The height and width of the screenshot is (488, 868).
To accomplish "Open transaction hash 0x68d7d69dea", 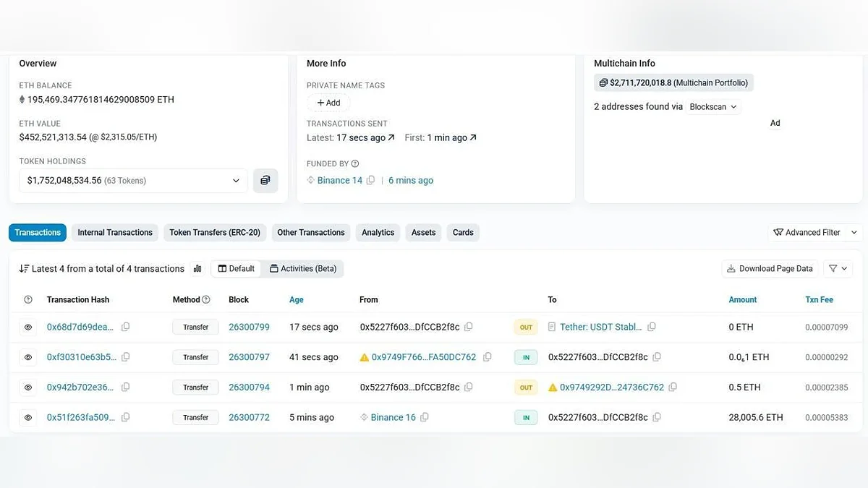I will coord(80,328).
